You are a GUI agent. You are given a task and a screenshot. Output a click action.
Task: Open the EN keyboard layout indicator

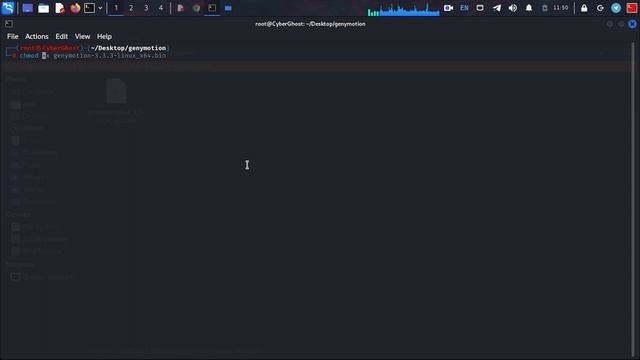pos(464,8)
